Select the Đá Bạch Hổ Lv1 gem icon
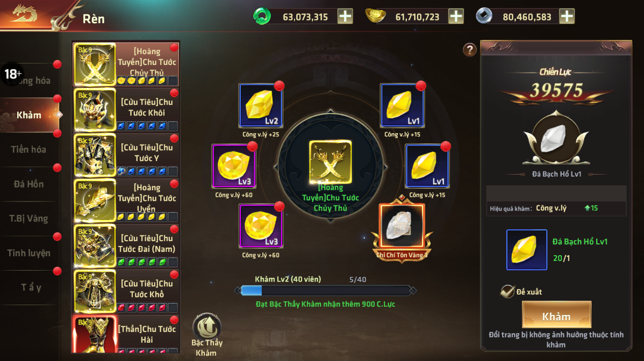The image size is (644, 361). [526, 250]
